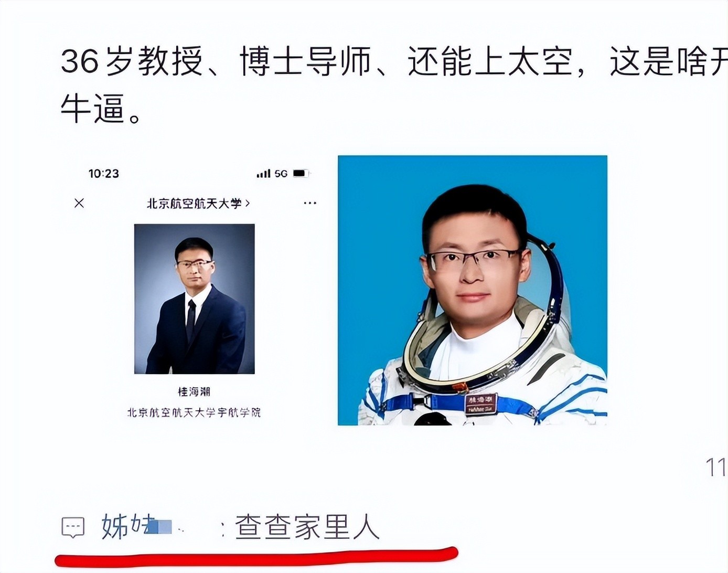
Task: Click the 10:23 clock in status bar
Action: [x=103, y=174]
